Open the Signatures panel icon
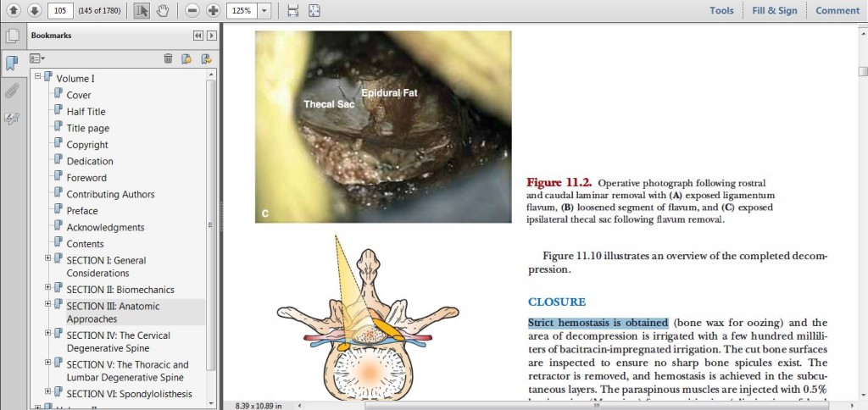The height and width of the screenshot is (410, 868). [12, 117]
